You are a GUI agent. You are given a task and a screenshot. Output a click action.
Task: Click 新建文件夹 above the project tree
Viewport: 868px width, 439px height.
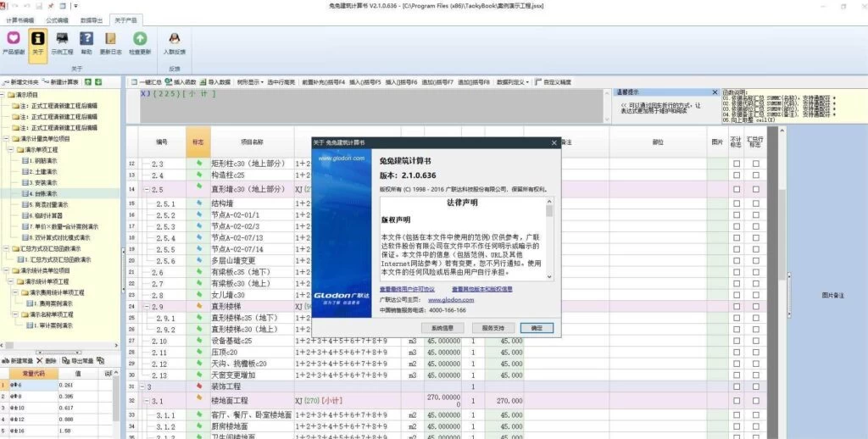click(22, 82)
